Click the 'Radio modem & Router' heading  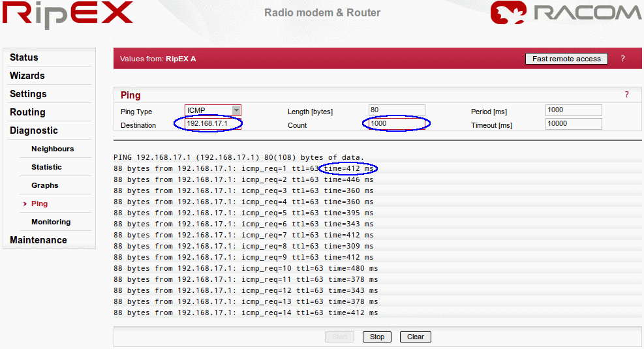click(322, 13)
